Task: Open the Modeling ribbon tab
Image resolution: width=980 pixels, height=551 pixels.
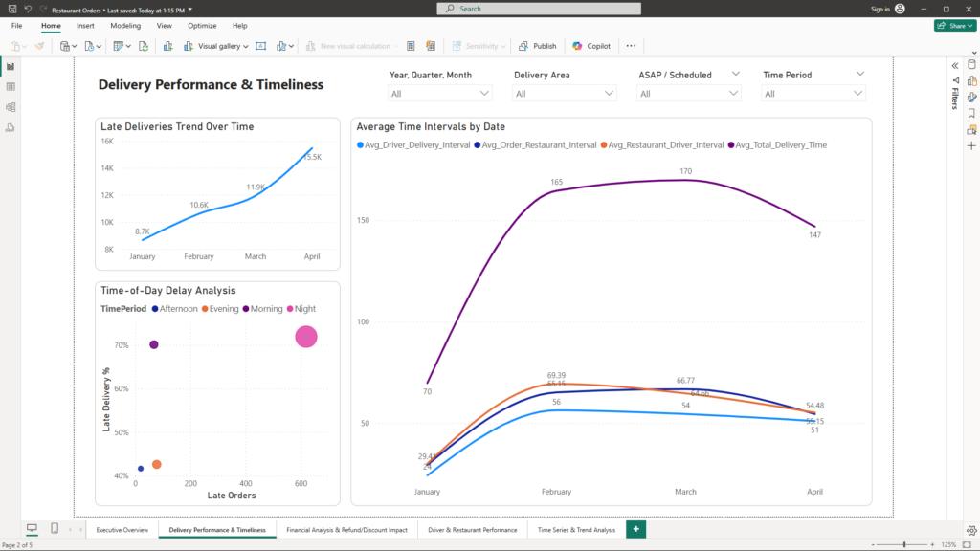Action: coord(124,26)
